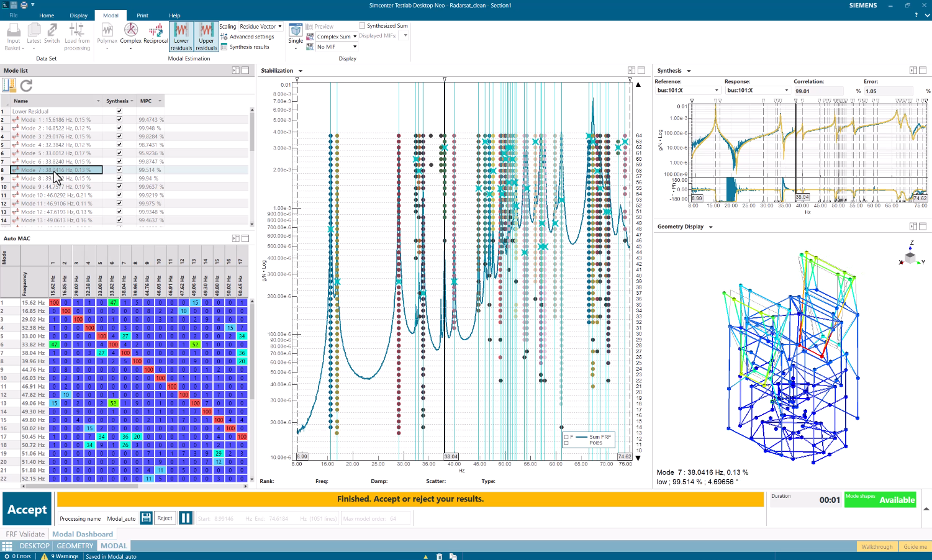Save the processing results with the diskette icon

(146, 517)
